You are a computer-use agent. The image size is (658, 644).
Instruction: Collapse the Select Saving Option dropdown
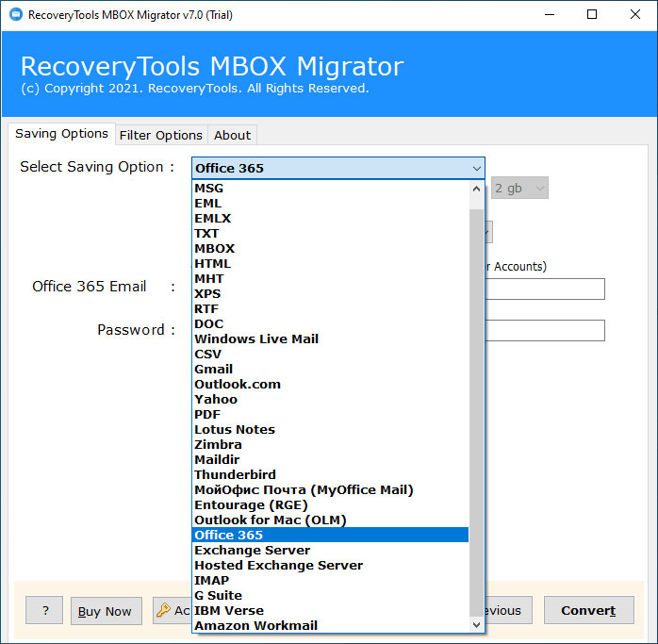pos(476,169)
